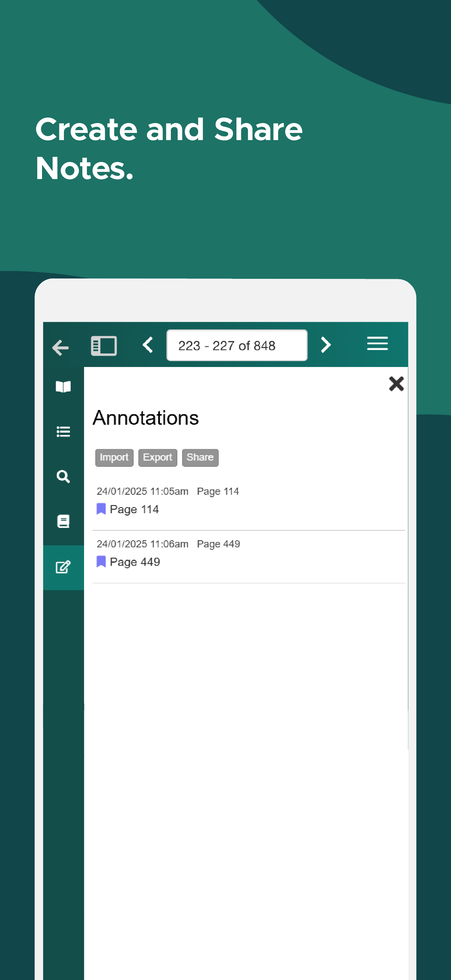451x980 pixels.
Task: Open the book reading view icon
Action: point(63,387)
